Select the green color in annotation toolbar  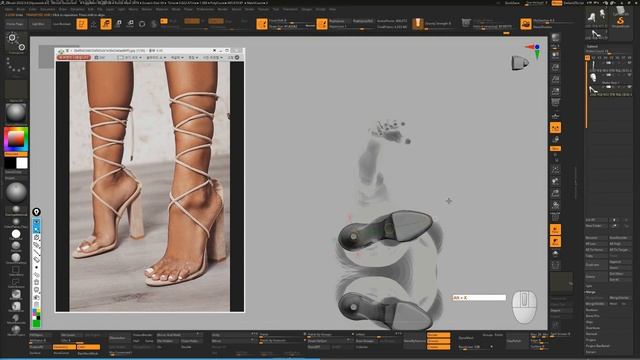[x=36, y=324]
